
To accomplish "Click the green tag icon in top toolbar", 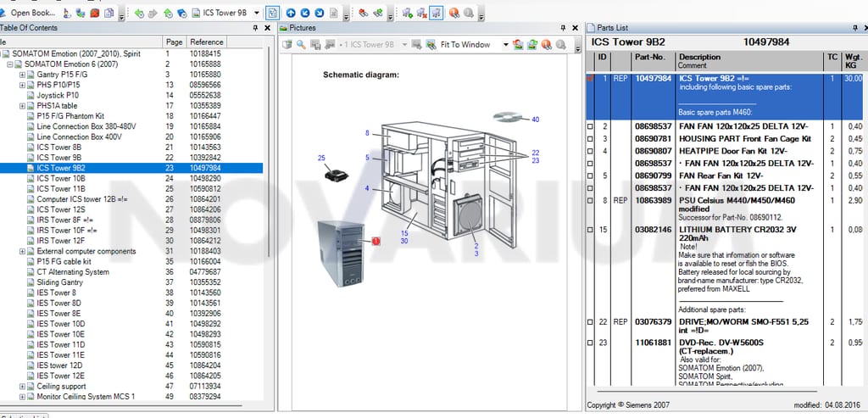I will [378, 13].
